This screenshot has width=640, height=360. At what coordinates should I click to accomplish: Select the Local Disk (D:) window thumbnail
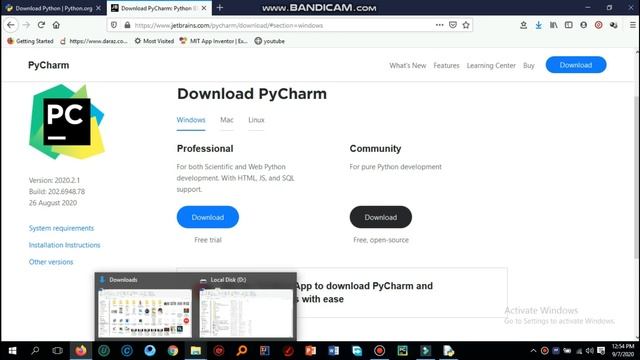(x=246, y=313)
